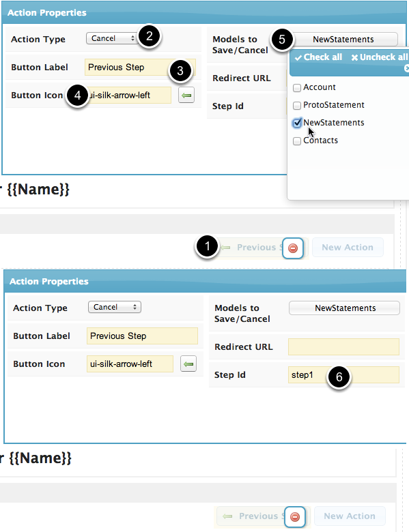This screenshot has width=409, height=532.
Task: Open Action Type dropdown in bottom panel
Action: click(x=115, y=307)
